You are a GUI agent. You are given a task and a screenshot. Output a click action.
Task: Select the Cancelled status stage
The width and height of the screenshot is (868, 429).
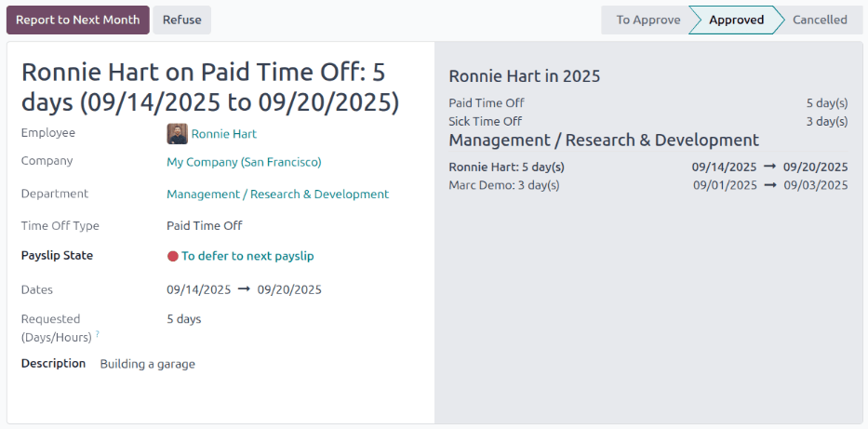click(819, 20)
